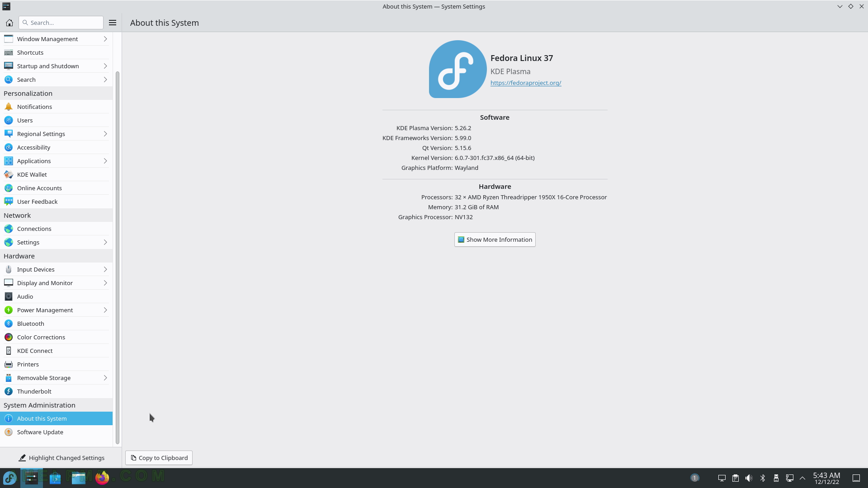This screenshot has height=488, width=868.
Task: Click Copy to Clipboard button
Action: [x=159, y=458]
